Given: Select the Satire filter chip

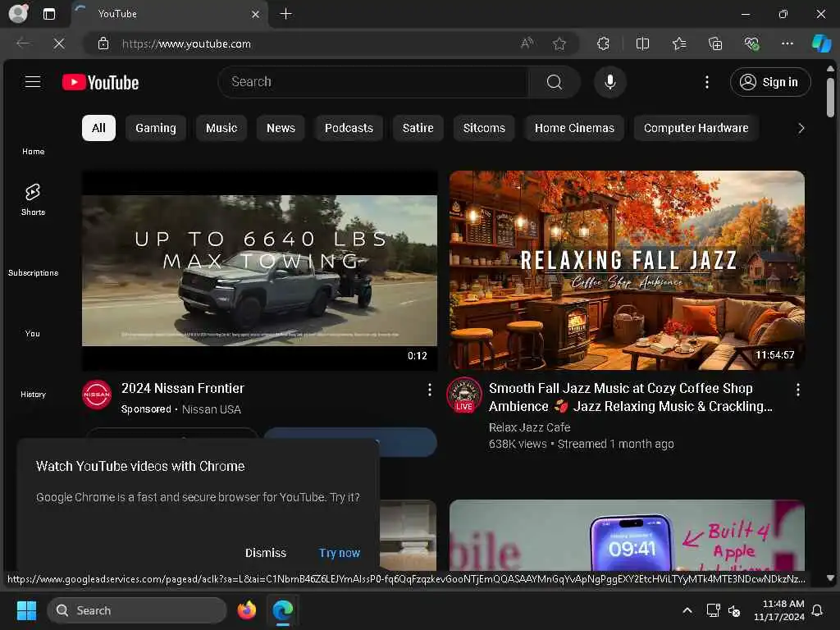Looking at the screenshot, I should coord(418,128).
